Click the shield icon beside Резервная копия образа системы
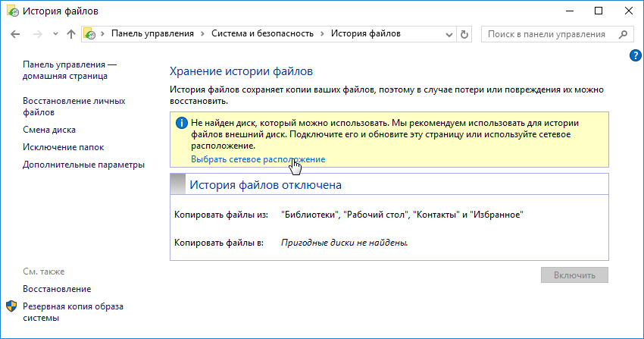644x339 pixels. (x=11, y=306)
